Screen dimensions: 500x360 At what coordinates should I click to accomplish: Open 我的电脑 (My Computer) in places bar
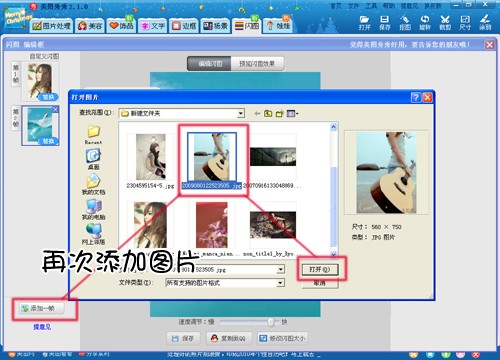click(93, 209)
